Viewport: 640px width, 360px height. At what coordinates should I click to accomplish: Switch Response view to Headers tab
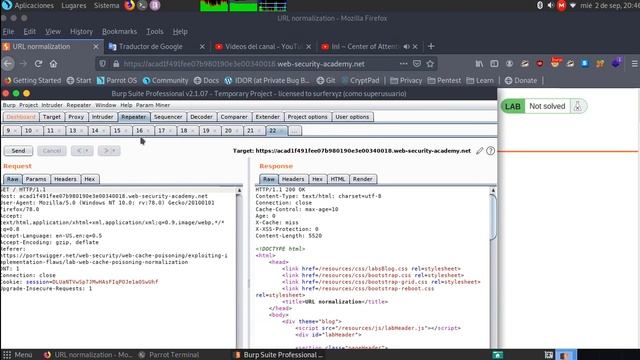point(293,179)
